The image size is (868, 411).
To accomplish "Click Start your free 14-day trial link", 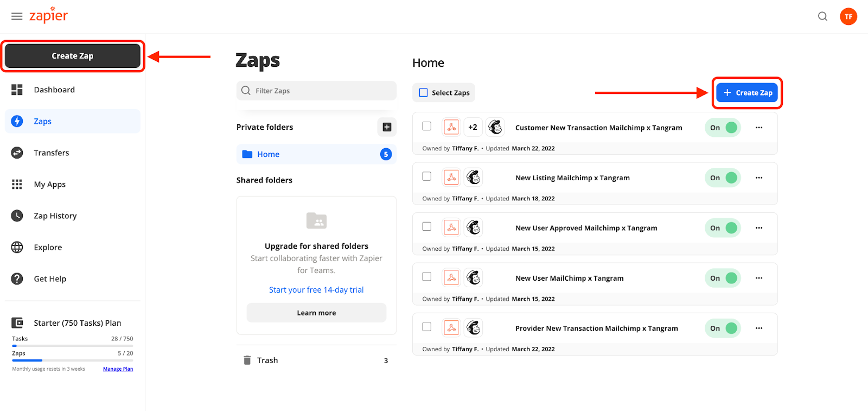I will pos(316,290).
